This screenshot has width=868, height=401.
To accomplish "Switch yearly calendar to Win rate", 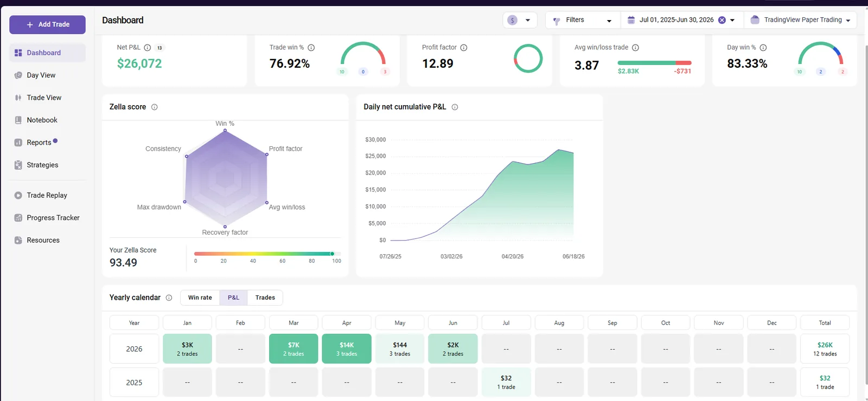I will pyautogui.click(x=200, y=297).
